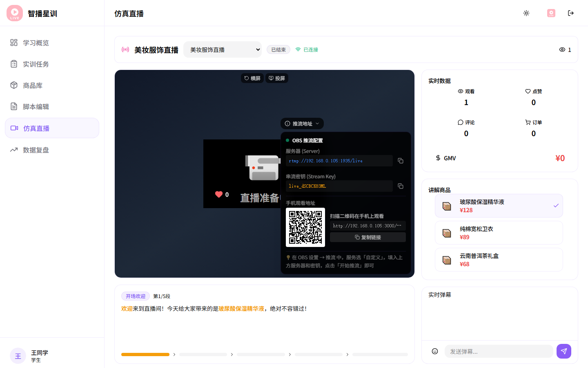This screenshot has height=368, width=588.
Task: Open the 美妆服饰直播 scene dropdown
Action: click(x=223, y=49)
